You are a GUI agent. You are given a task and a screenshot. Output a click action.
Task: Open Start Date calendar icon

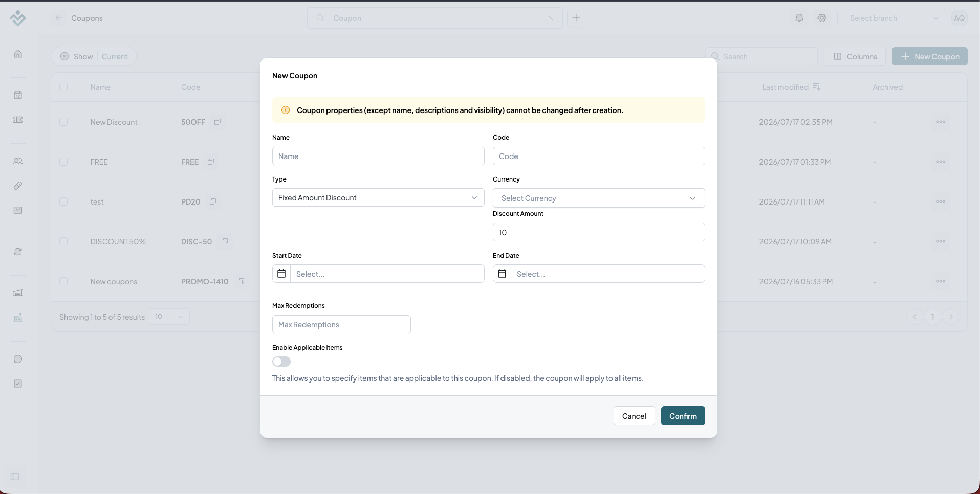point(281,274)
